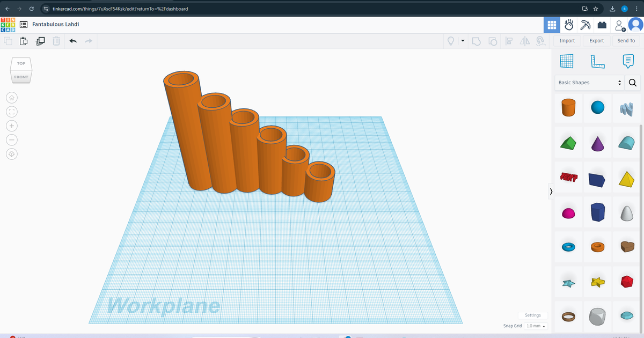The height and width of the screenshot is (338, 644).
Task: Open the Basic Shapes category dropdown
Action: 589,83
